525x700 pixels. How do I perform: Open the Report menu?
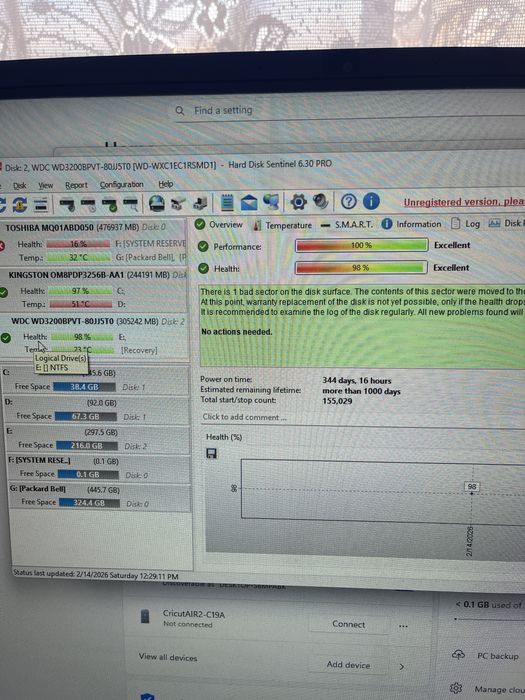(76, 185)
